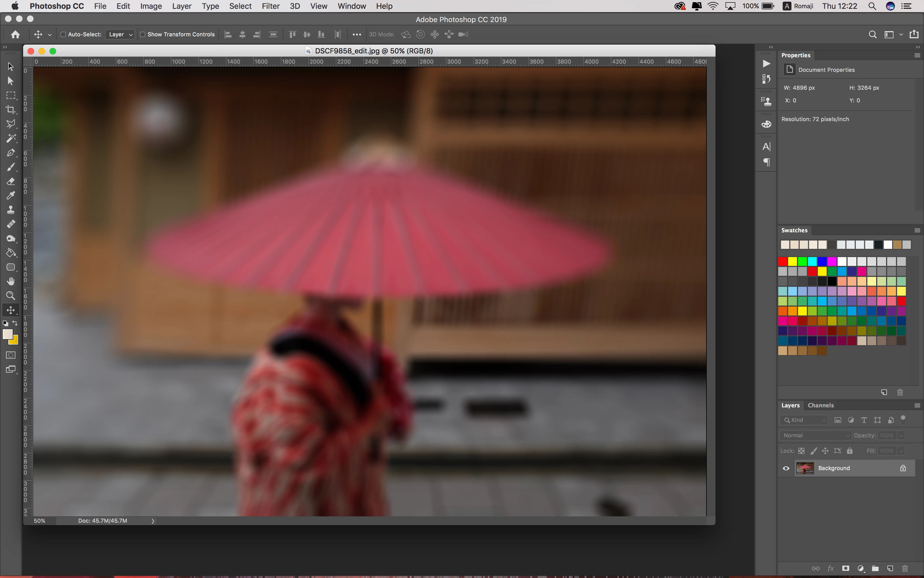924x578 pixels.
Task: Select the Hand tool
Action: [x=11, y=281]
